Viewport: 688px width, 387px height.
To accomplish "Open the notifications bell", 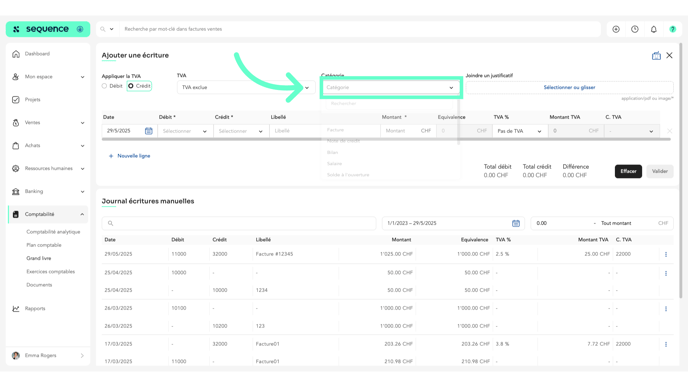I will [653, 29].
